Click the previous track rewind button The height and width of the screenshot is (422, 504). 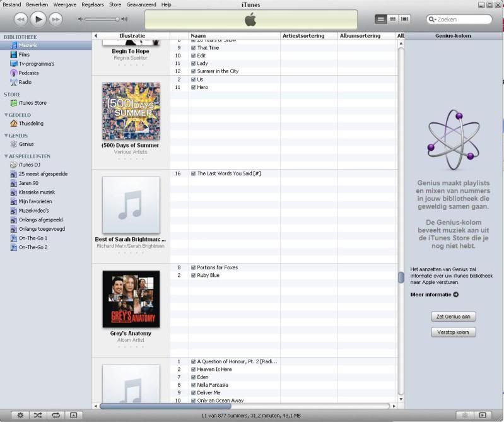pyautogui.click(x=21, y=20)
